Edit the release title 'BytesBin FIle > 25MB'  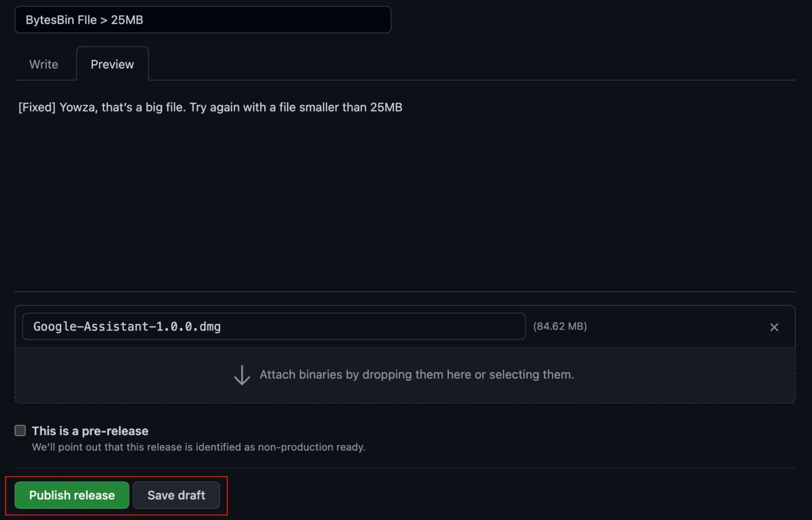pos(203,20)
